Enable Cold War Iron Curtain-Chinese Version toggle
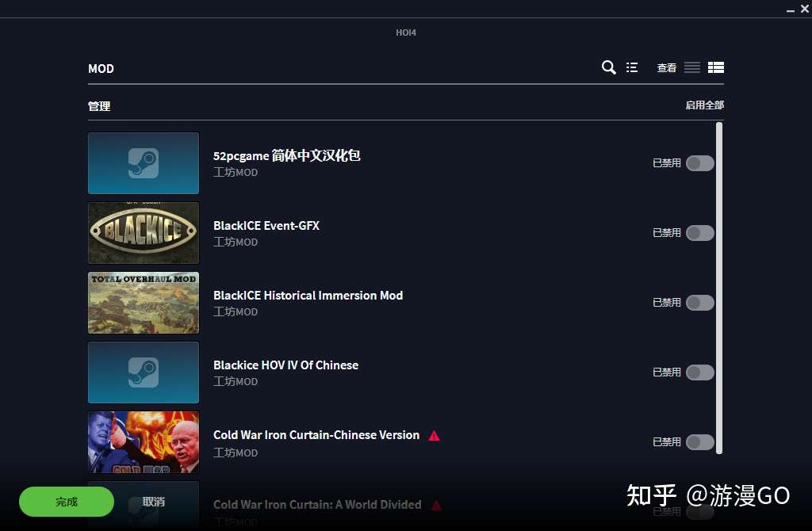The image size is (812, 531). [x=699, y=442]
